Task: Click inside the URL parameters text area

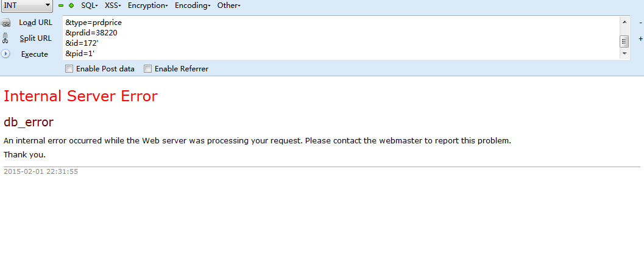Action: pos(341,38)
